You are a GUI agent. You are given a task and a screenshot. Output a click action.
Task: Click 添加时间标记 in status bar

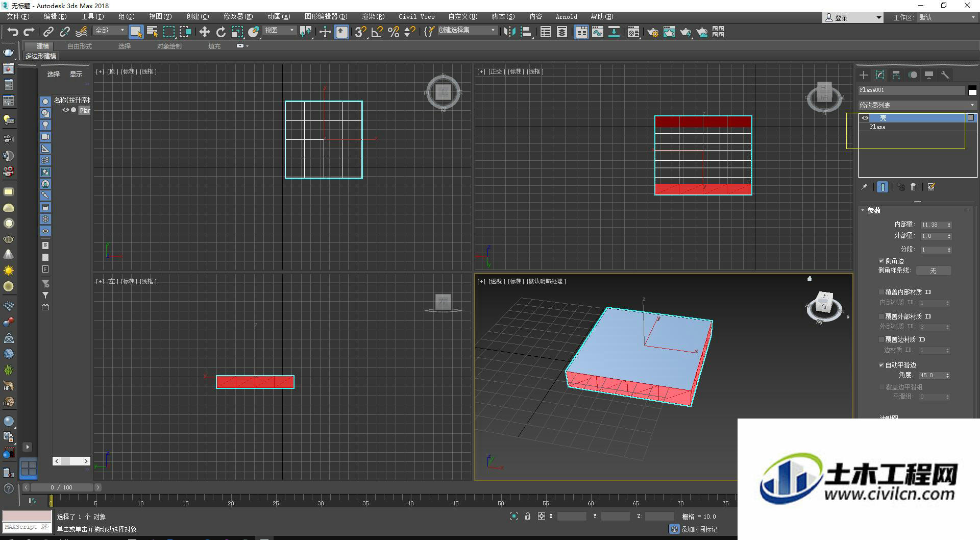[x=699, y=529]
